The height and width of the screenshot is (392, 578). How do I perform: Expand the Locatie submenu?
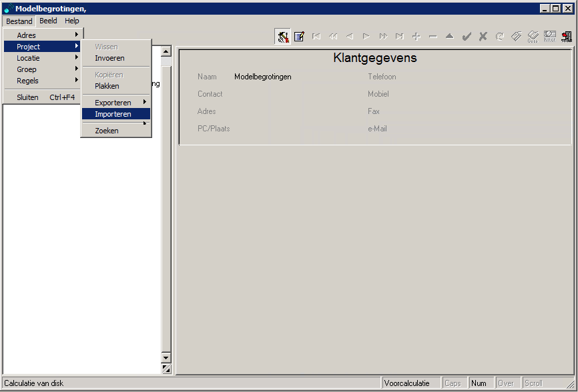click(x=42, y=58)
